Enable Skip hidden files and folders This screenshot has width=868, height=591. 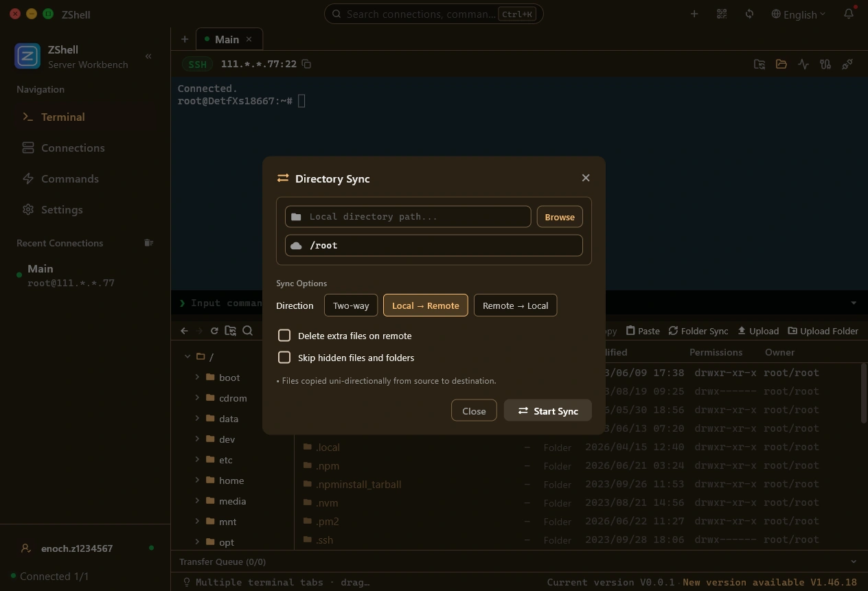point(284,358)
